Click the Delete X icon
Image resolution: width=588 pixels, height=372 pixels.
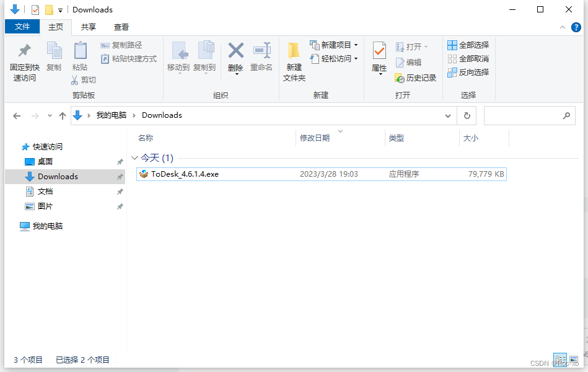point(236,50)
